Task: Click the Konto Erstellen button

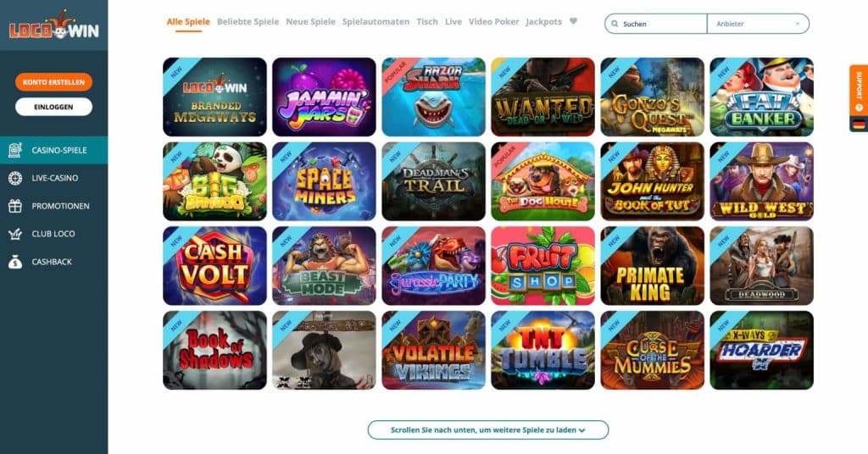Action: [x=53, y=82]
